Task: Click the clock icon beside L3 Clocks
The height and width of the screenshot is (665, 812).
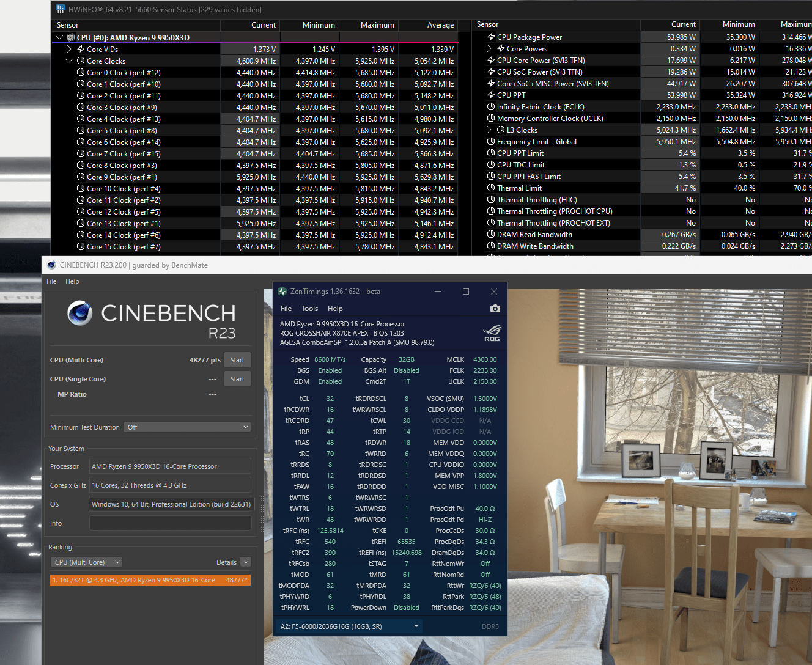Action: pyautogui.click(x=501, y=130)
